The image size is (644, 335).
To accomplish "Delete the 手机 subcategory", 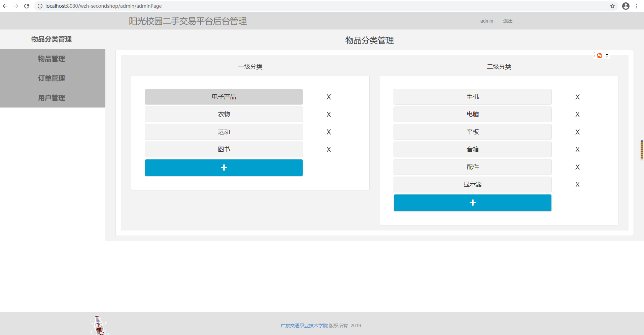I will click(577, 97).
